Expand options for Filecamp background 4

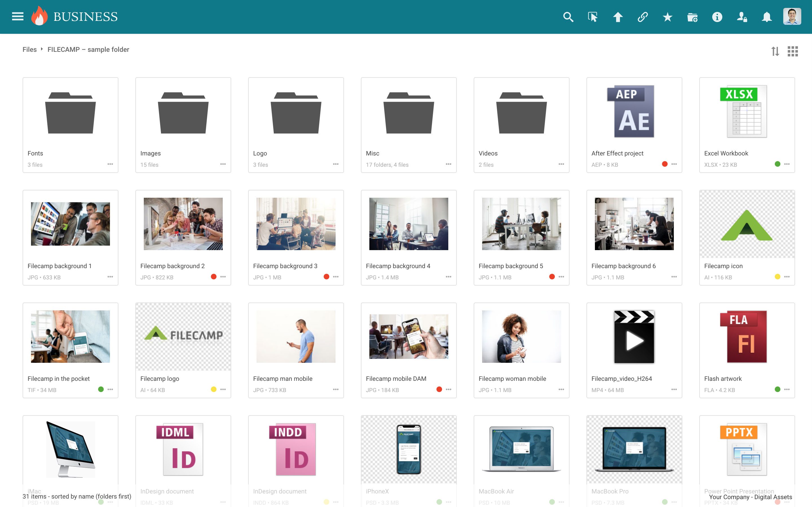click(x=448, y=277)
